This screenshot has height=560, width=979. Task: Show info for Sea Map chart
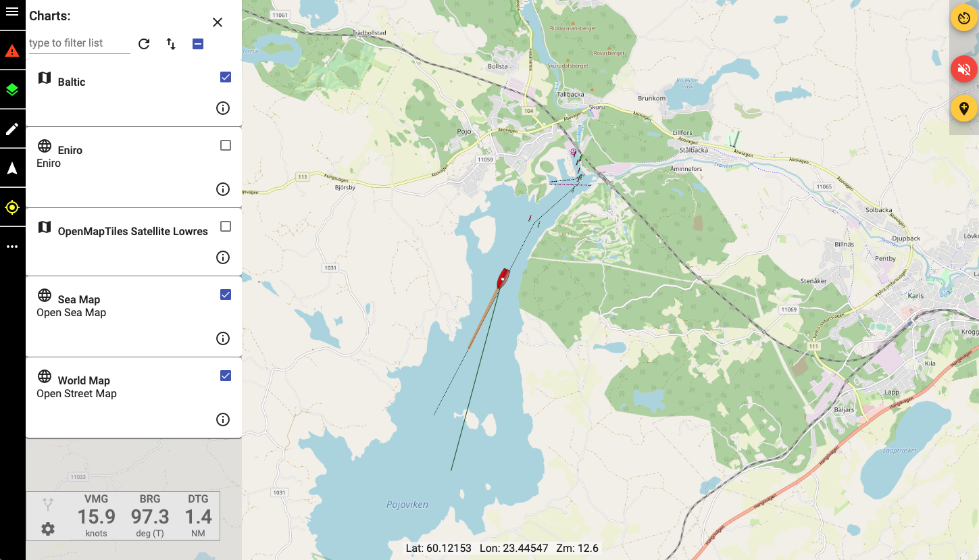pyautogui.click(x=223, y=338)
